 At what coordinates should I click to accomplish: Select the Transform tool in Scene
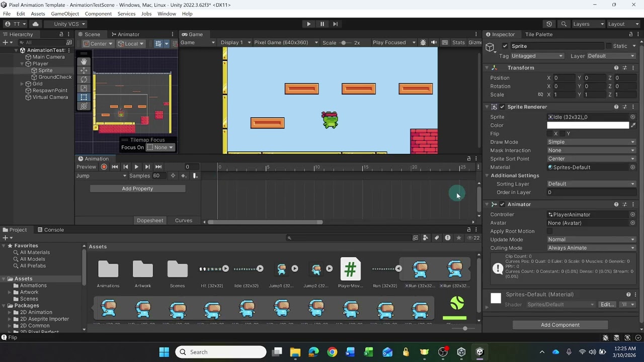tap(84, 106)
